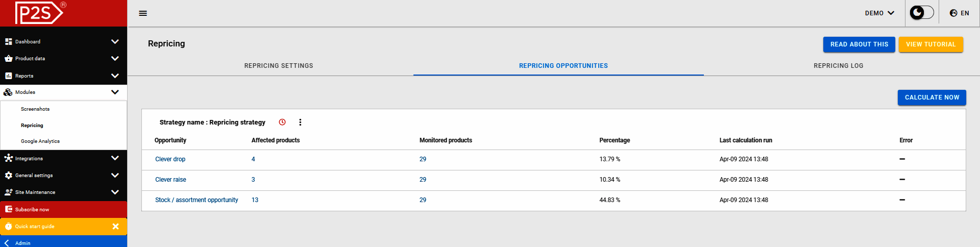Image resolution: width=980 pixels, height=247 pixels.
Task: Click the View Tutorial button
Action: pyautogui.click(x=930, y=44)
